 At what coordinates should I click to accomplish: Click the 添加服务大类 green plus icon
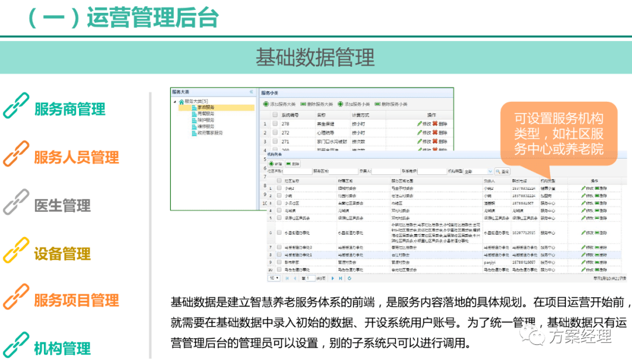[266, 104]
